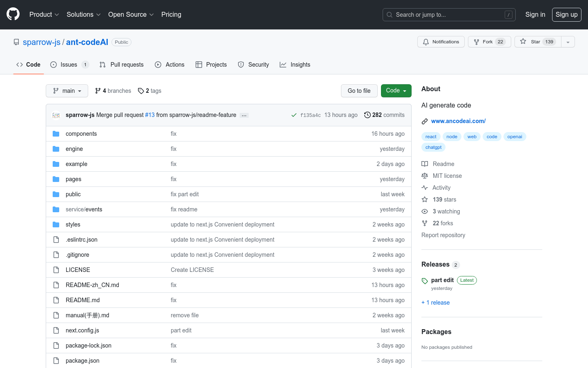
Task: Open the star lists dropdown arrow
Action: point(568,42)
